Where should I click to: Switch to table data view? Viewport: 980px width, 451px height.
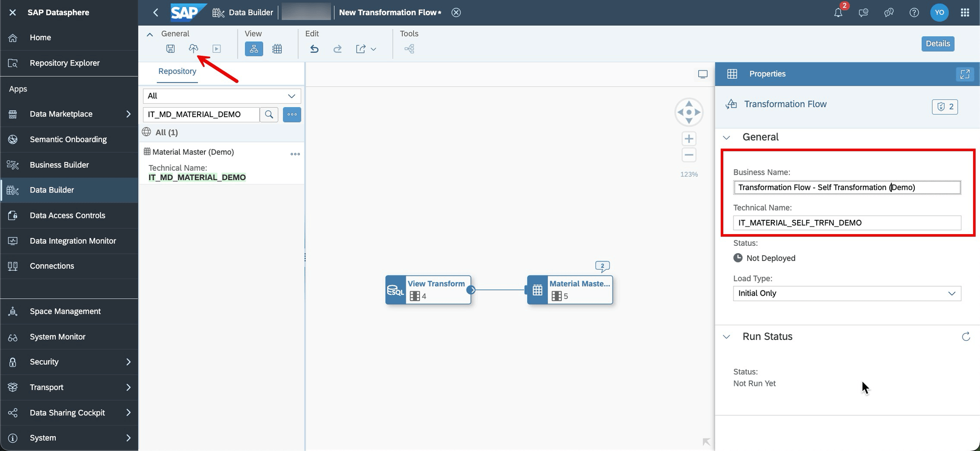(x=277, y=49)
